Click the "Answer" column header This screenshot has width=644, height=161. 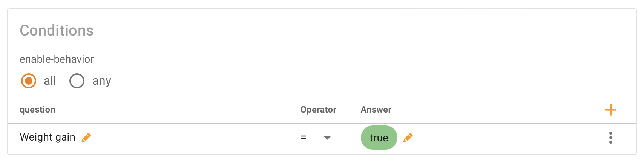[x=376, y=110]
